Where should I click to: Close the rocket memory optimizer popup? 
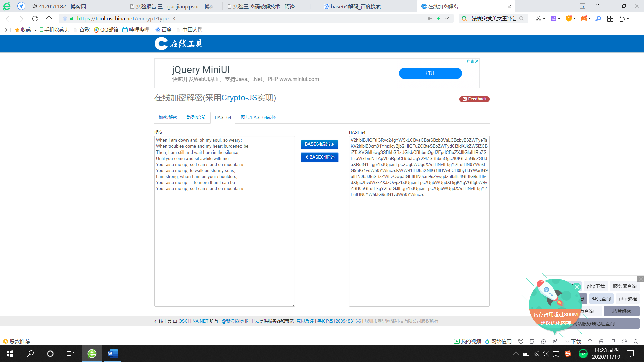[x=577, y=287]
